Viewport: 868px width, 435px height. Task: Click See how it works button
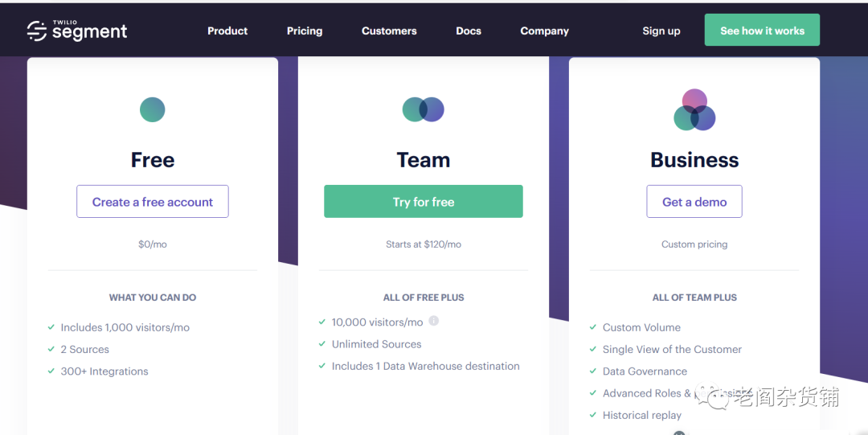762,30
